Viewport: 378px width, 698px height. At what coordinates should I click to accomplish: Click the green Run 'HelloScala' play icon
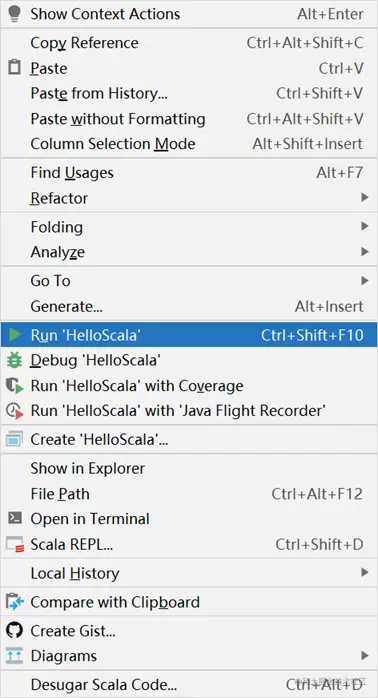click(x=15, y=335)
